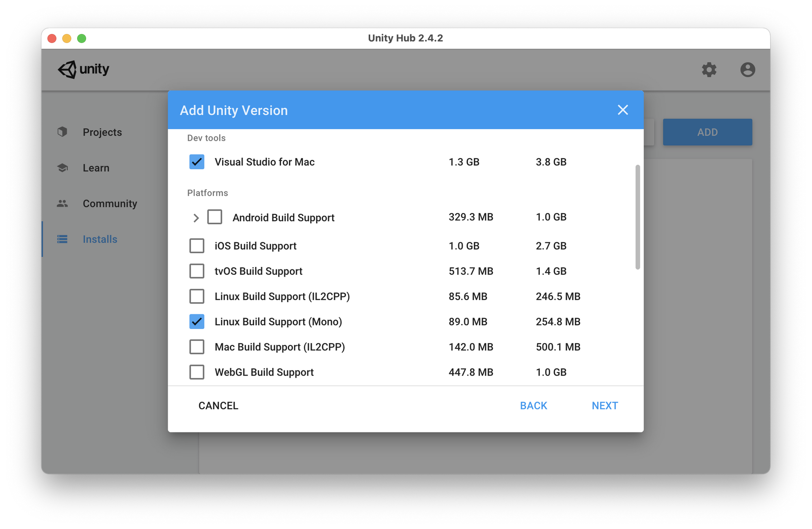Viewport: 812px width, 529px height.
Task: Go to the Community section
Action: pos(110,204)
